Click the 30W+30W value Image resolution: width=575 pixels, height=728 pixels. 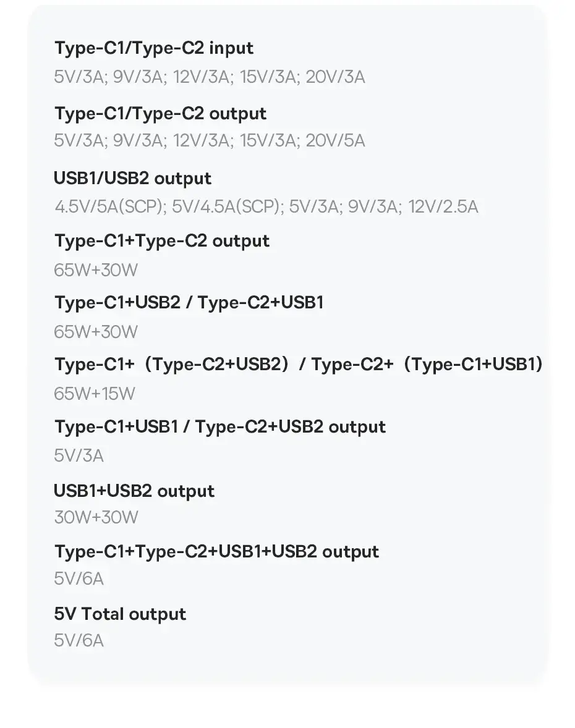coord(96,517)
